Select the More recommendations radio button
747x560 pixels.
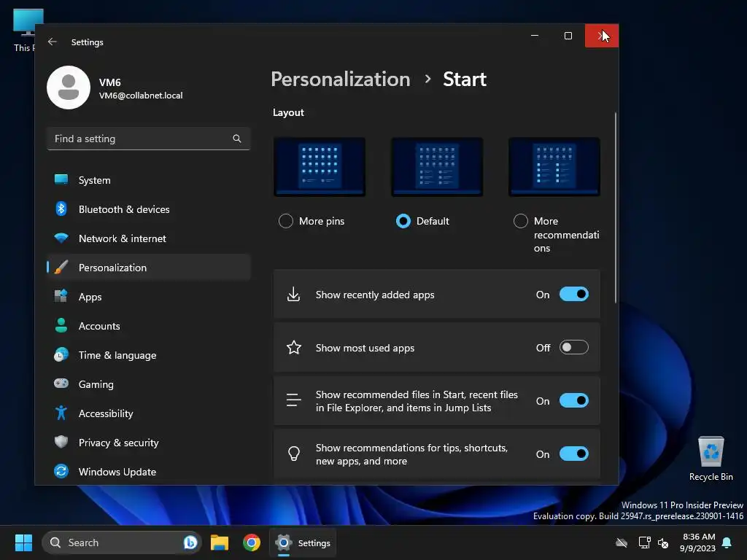[x=521, y=221]
